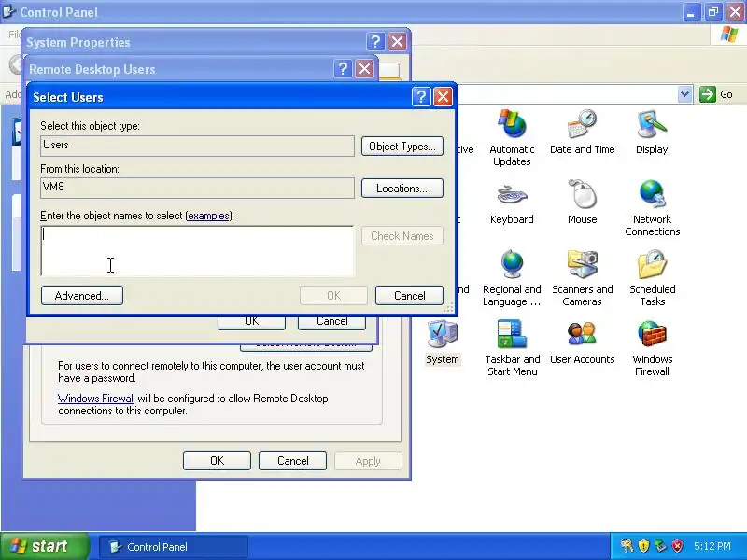
Task: Open the Network Connections icon
Action: click(652, 207)
